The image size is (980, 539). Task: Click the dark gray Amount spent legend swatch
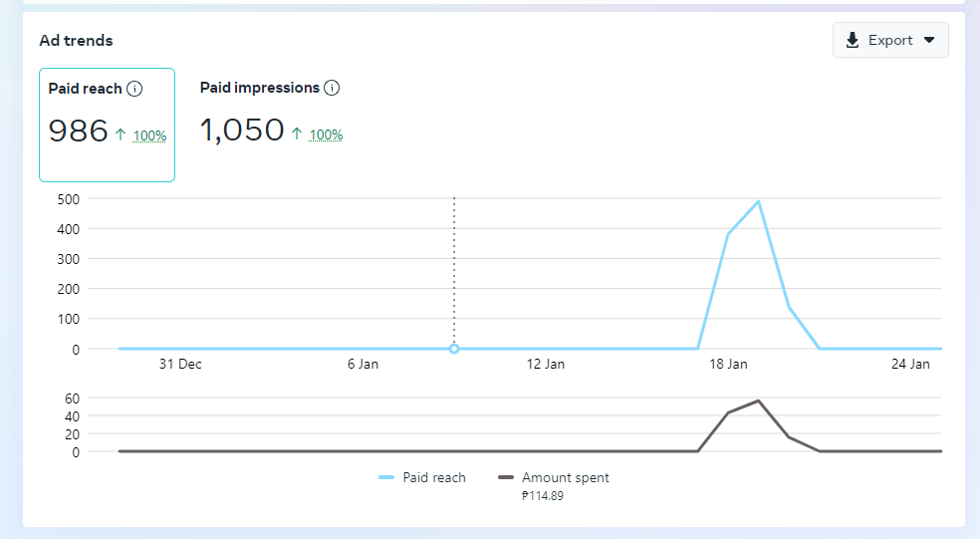coord(506,478)
